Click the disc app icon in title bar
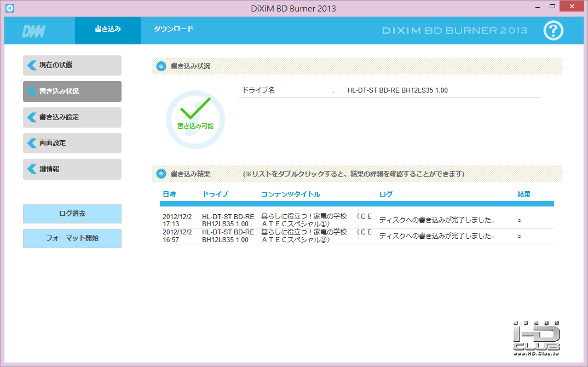The image size is (588, 367). tap(10, 8)
